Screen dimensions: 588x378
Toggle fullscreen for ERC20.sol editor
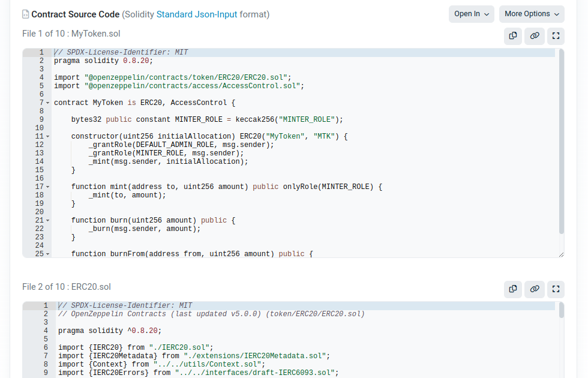(x=556, y=289)
